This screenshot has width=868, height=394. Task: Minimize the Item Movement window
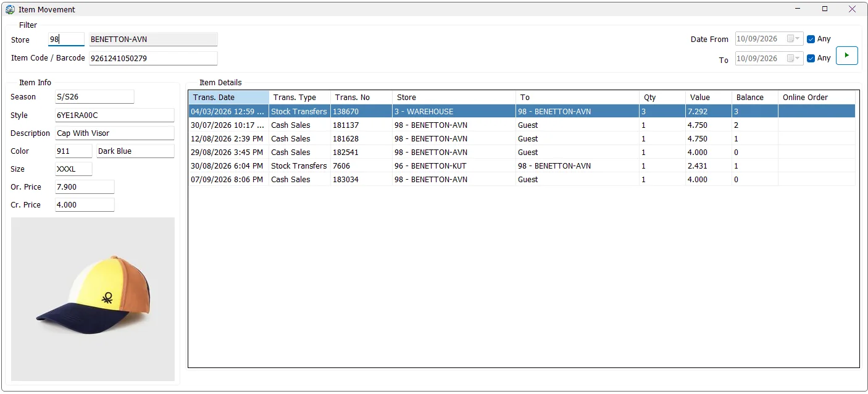pyautogui.click(x=798, y=9)
